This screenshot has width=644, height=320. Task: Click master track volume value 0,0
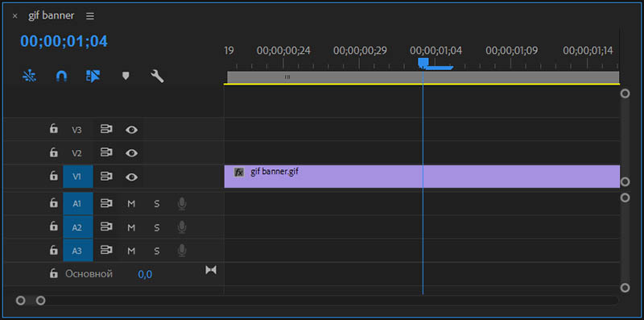145,274
